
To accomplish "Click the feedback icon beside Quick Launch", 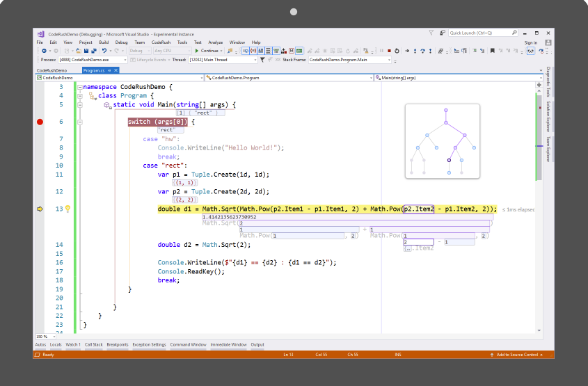I will [x=443, y=33].
